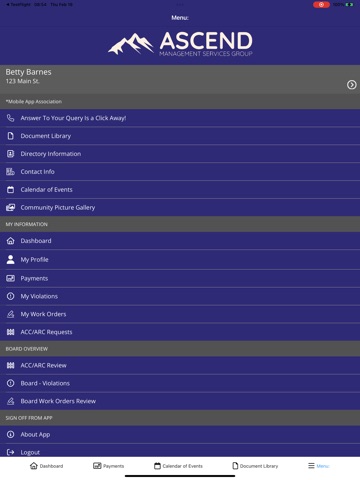Tap the 123 Main St. address text
360x480 pixels.
coord(22,81)
